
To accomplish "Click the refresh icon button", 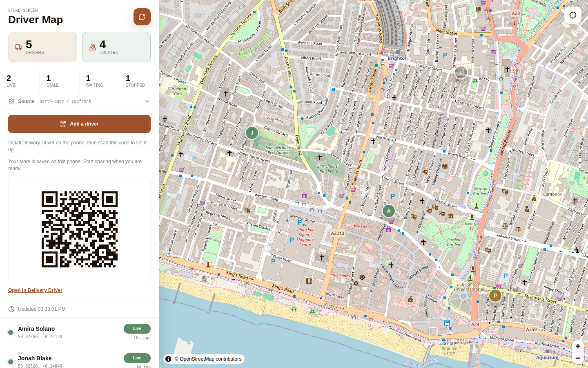I will (142, 17).
